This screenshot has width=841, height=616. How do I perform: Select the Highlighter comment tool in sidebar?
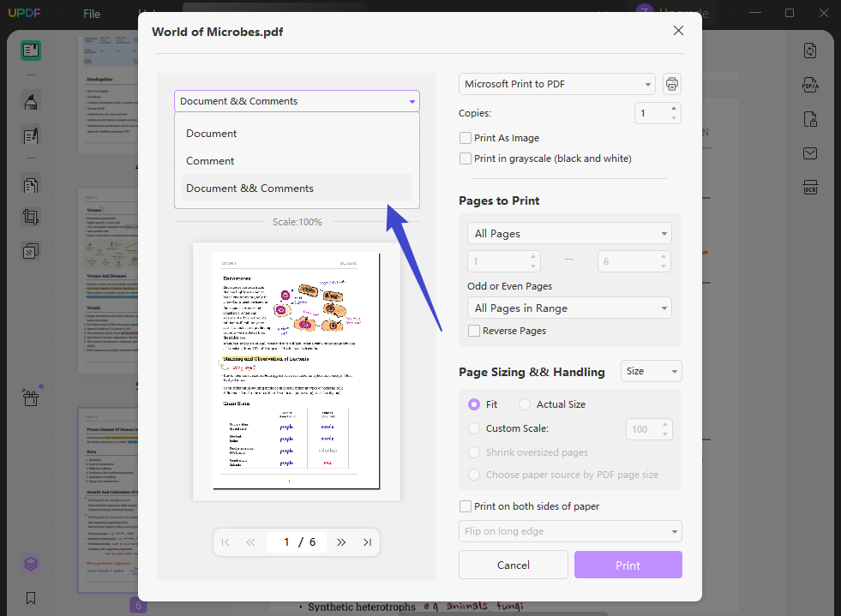tap(31, 101)
